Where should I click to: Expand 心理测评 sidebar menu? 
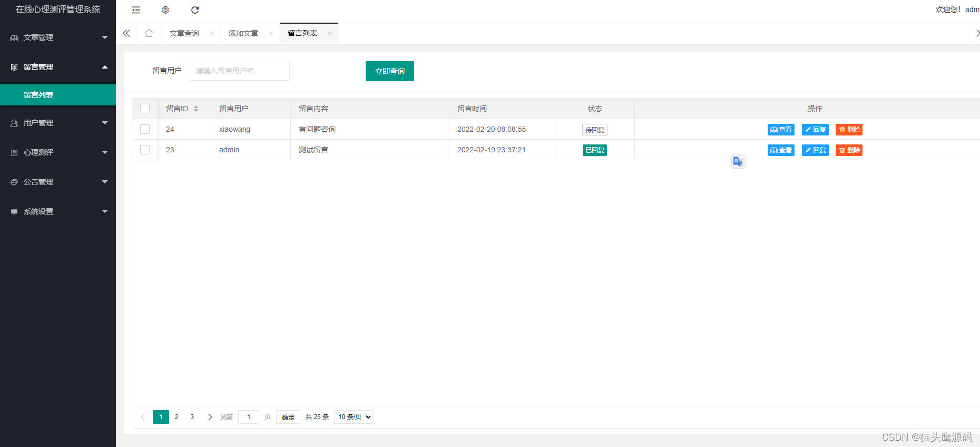tap(58, 152)
